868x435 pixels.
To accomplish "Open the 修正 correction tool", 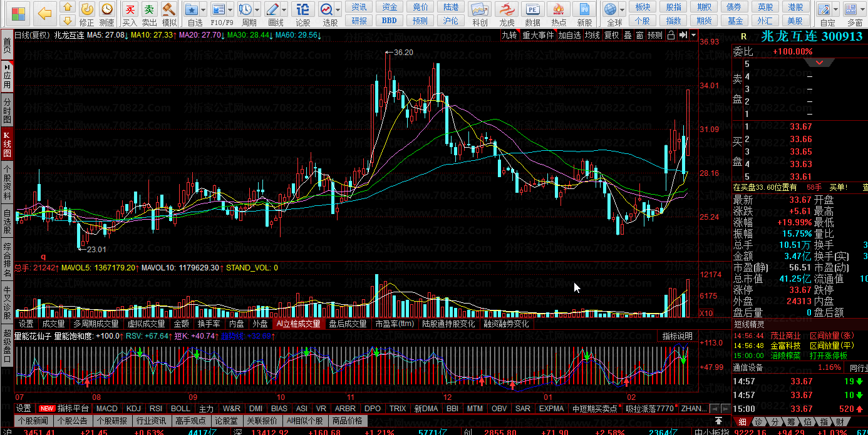I will click(x=87, y=14).
